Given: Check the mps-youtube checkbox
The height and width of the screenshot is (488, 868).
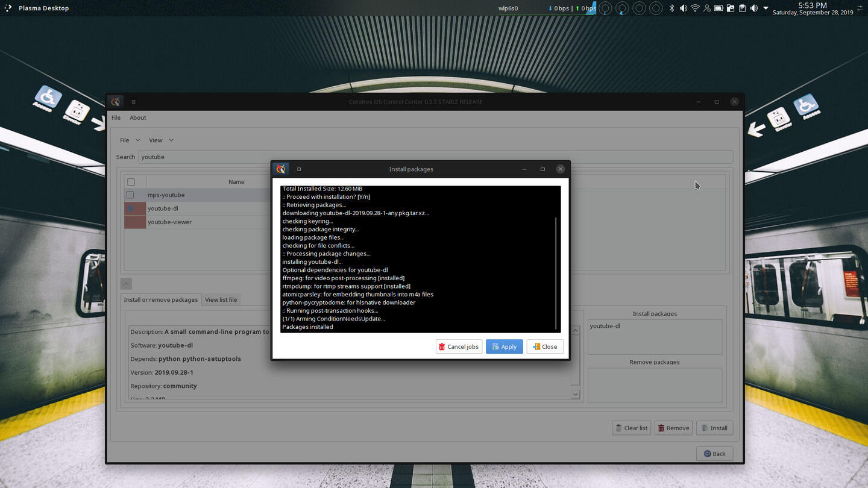Looking at the screenshot, I should (130, 195).
